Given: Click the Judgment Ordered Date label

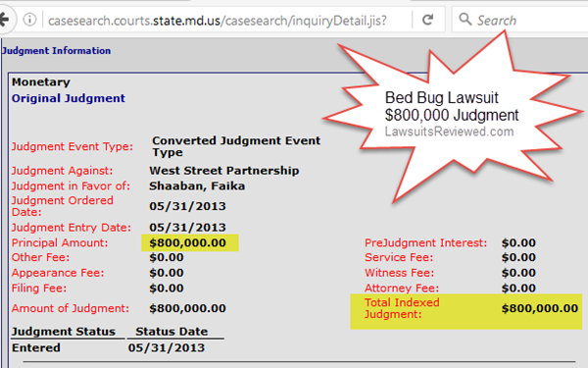Looking at the screenshot, I should point(63,206).
